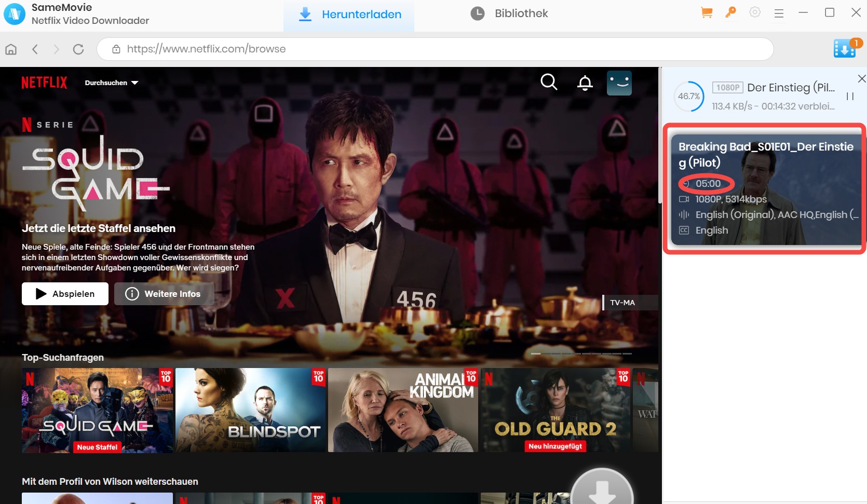Expand the Durchsuchen dropdown
This screenshot has width=867, height=504.
pyautogui.click(x=112, y=83)
